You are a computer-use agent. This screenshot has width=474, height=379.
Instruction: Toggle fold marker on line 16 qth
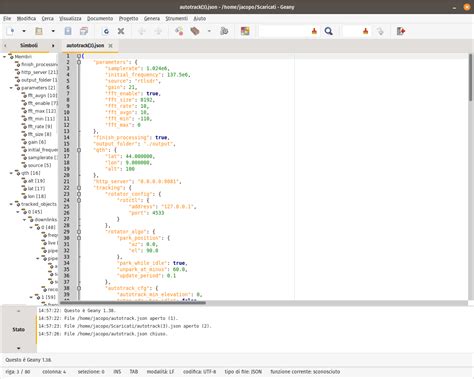79,150
